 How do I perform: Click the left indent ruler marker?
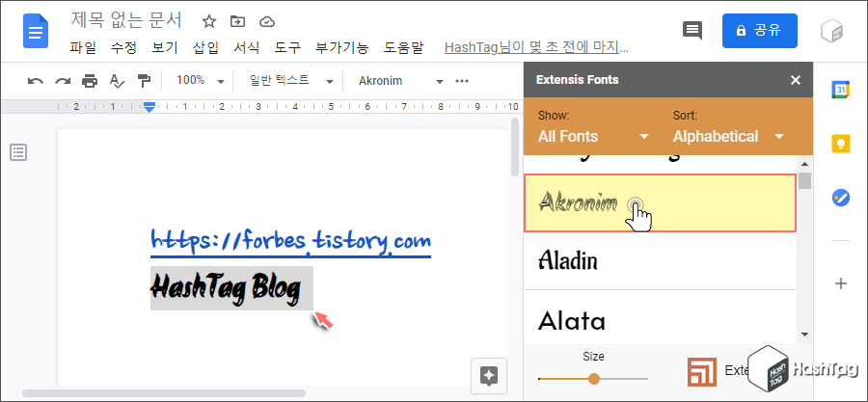(x=149, y=107)
